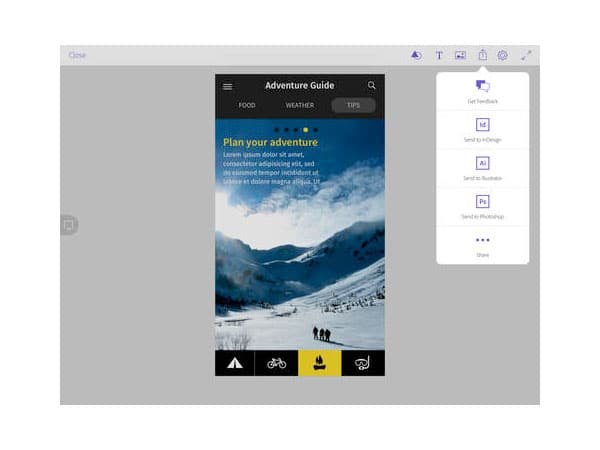The width and height of the screenshot is (600, 450).
Task: Tap the tent icon in bottom bar
Action: point(235,363)
